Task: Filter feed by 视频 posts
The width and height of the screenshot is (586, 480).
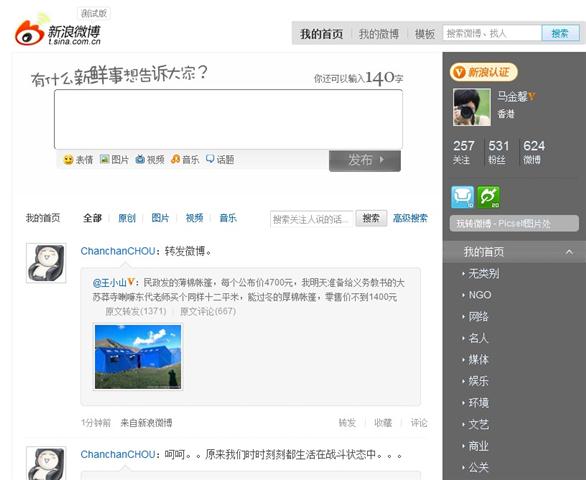Action: point(194,218)
